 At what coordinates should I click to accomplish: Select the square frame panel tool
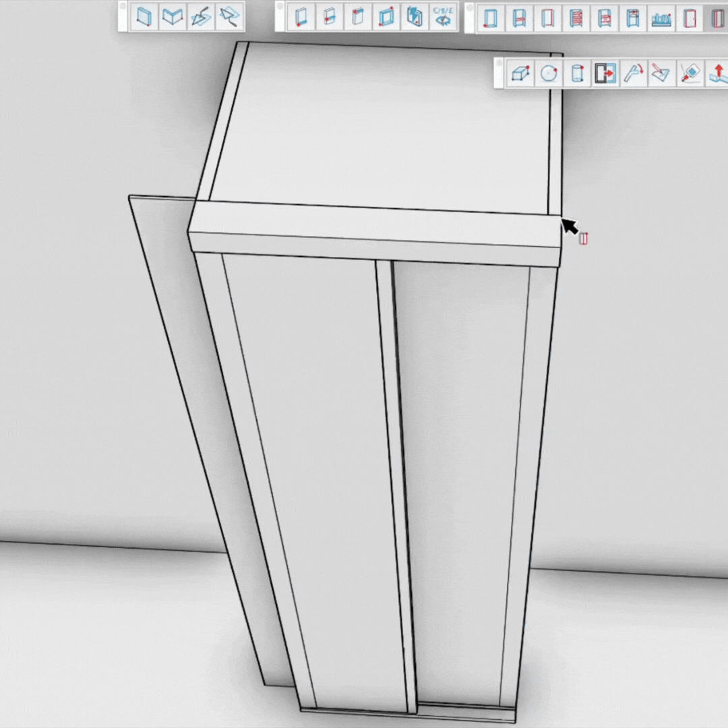pos(386,17)
